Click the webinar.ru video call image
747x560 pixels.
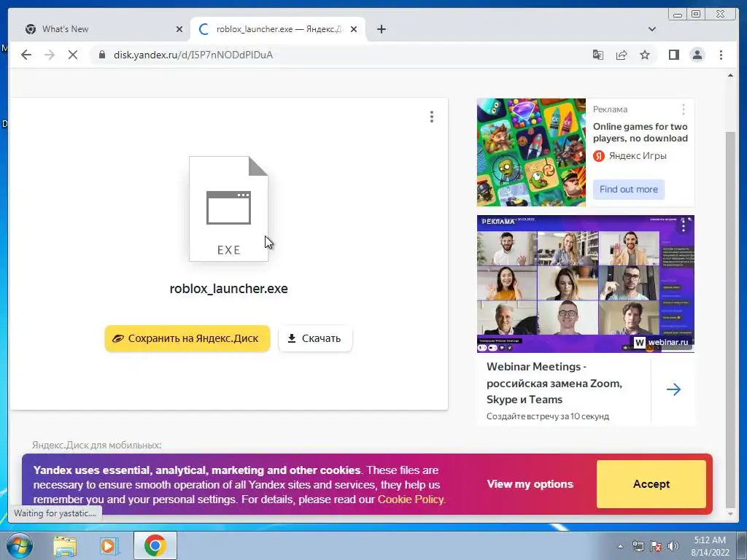(586, 284)
